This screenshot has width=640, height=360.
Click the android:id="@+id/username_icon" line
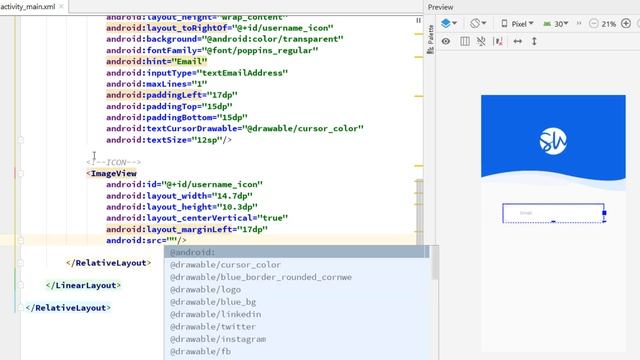(x=184, y=184)
